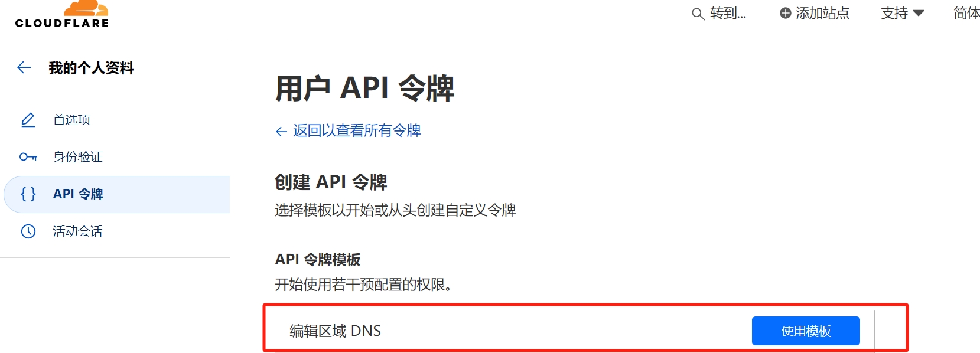Screen dimensions: 980x353
Task: Click the clock icon for 活动会话
Action: 28,231
